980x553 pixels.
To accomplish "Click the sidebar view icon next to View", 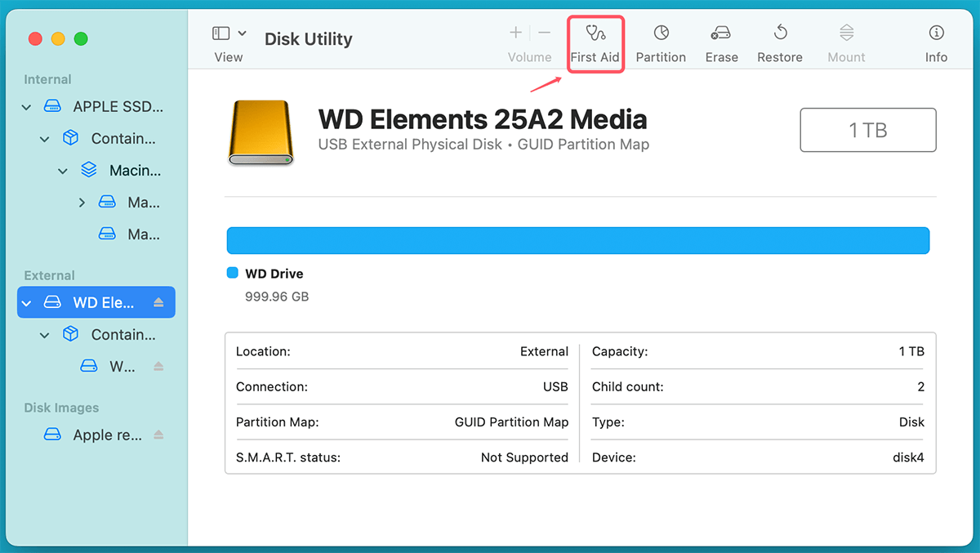I will pyautogui.click(x=220, y=33).
